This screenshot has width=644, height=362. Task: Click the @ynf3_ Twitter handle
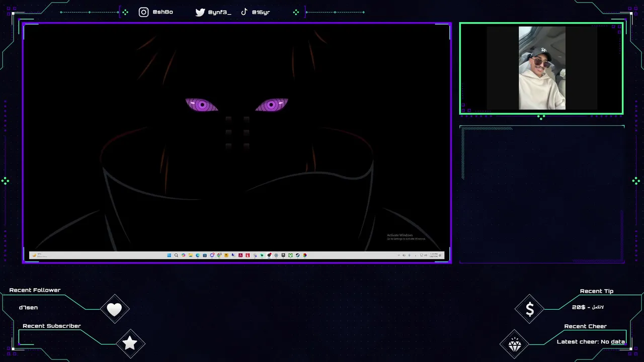tap(219, 12)
